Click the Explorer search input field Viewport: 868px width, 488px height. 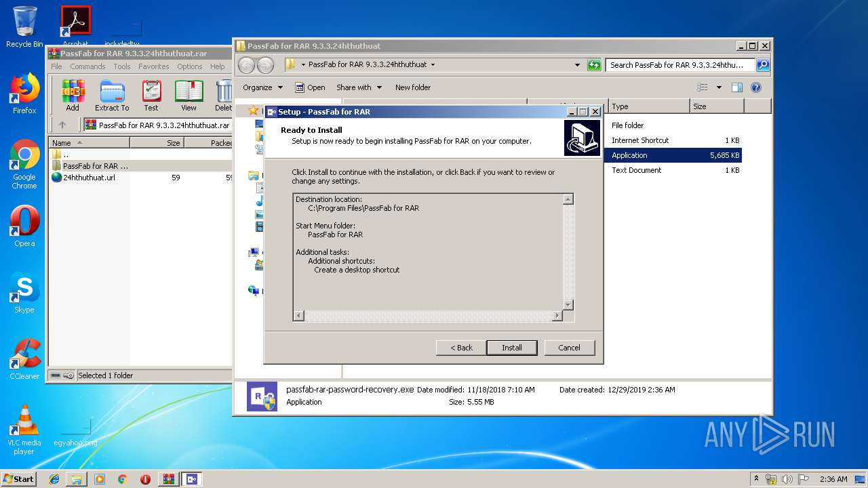[x=680, y=65]
